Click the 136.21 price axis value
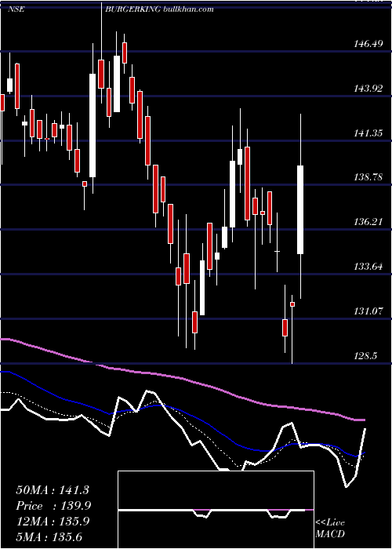Viewport: 392px width, 549px height. point(368,222)
